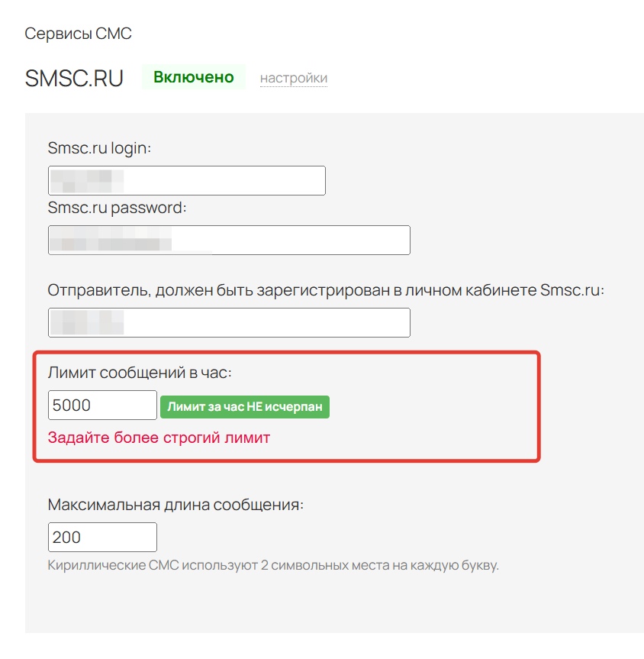Focus the max message length field showing 200
644x659 pixels.
(102, 538)
